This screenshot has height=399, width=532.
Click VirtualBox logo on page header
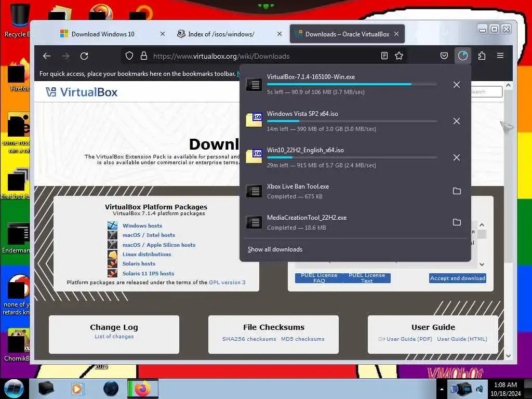click(x=82, y=92)
